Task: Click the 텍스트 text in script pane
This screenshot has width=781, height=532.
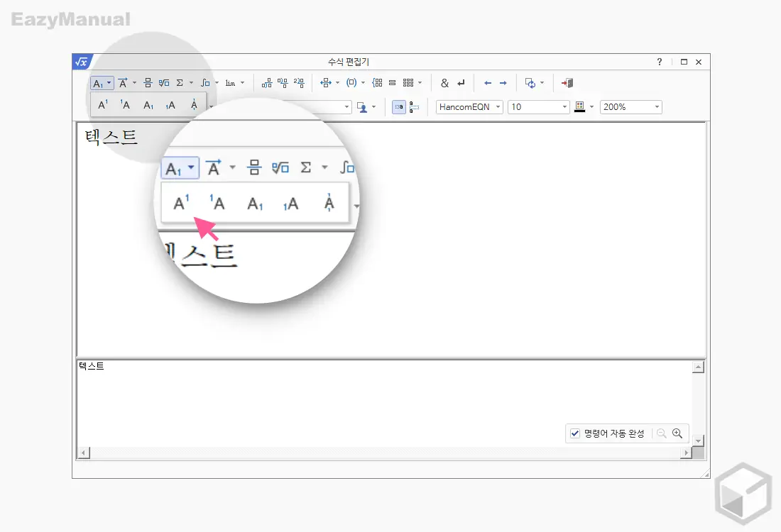Action: (x=91, y=366)
